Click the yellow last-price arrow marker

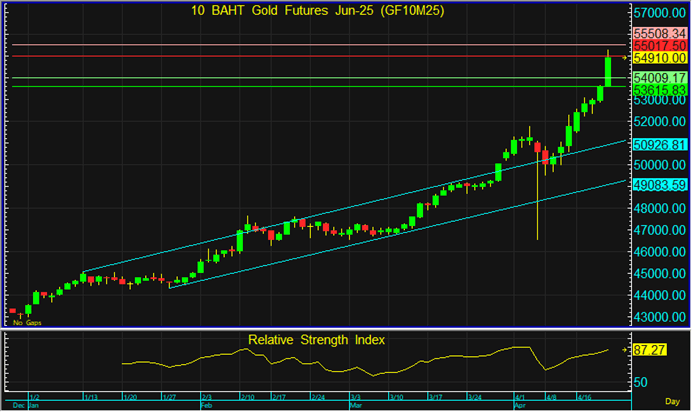click(626, 58)
